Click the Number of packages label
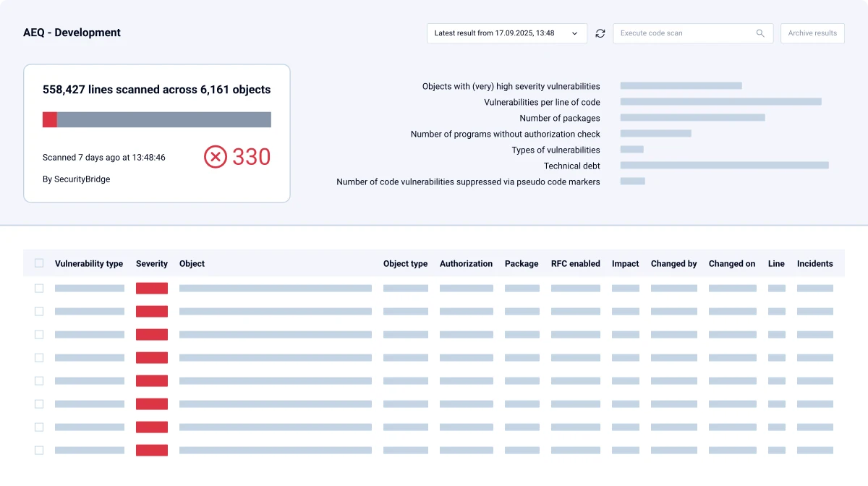 [x=560, y=118]
